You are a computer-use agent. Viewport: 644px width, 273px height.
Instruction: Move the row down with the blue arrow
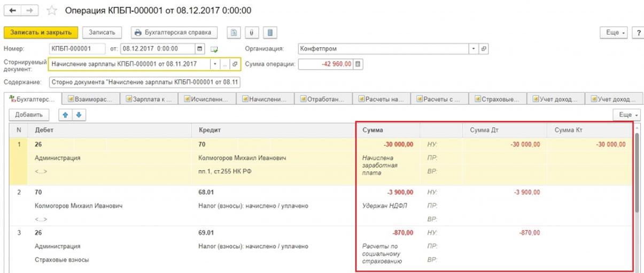pos(77,115)
